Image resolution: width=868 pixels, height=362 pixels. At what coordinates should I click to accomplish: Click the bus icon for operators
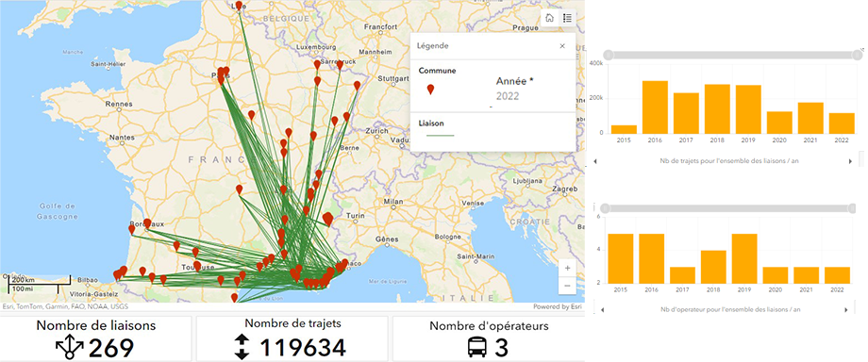(x=476, y=348)
